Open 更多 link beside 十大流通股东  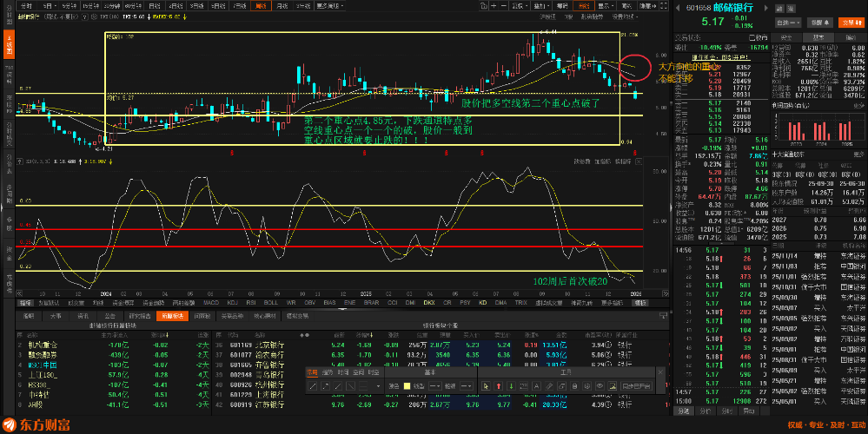click(858, 155)
